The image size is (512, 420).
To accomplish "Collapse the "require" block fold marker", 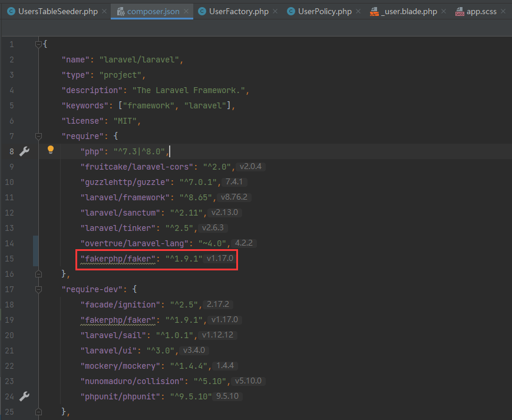I will [x=39, y=136].
